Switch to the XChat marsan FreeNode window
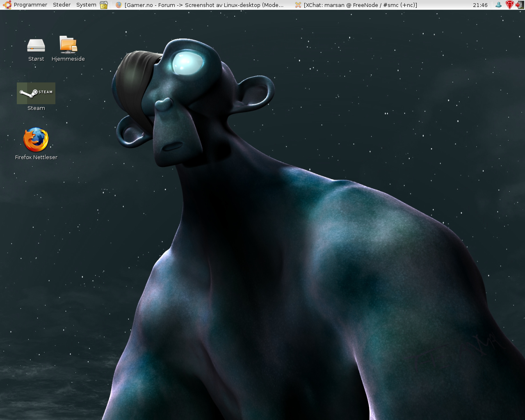525x420 pixels. [356, 5]
